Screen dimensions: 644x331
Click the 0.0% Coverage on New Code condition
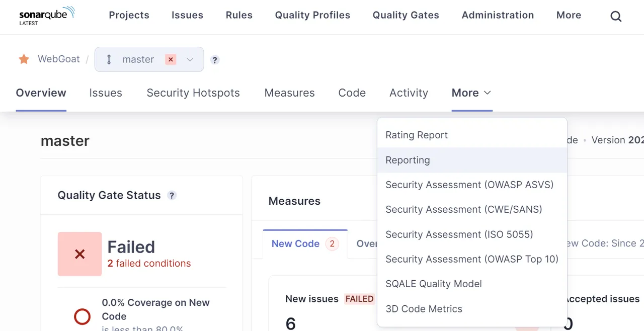pos(155,309)
